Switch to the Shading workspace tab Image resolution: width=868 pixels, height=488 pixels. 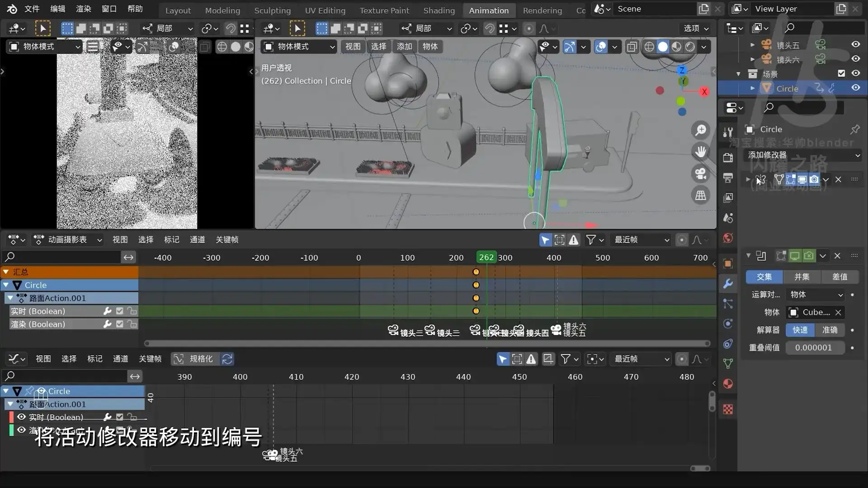(439, 10)
